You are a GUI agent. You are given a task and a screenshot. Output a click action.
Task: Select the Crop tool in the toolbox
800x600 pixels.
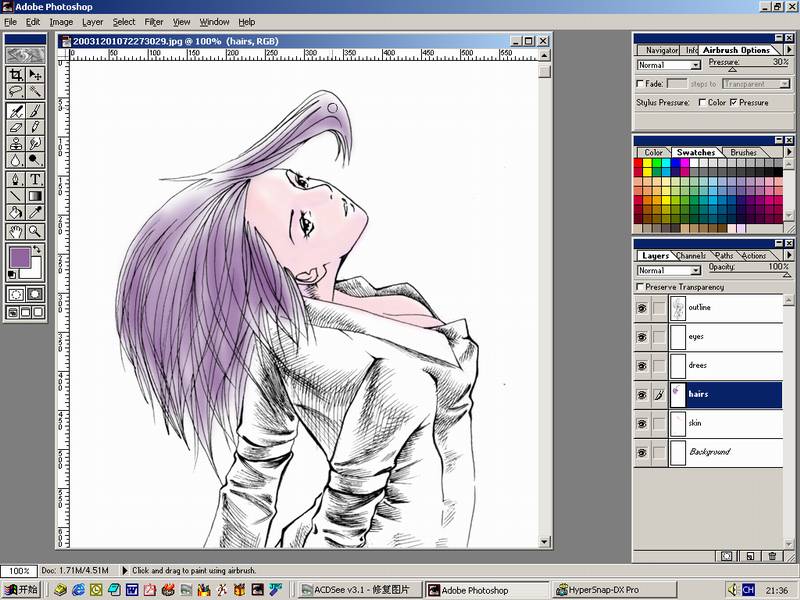coord(16,75)
